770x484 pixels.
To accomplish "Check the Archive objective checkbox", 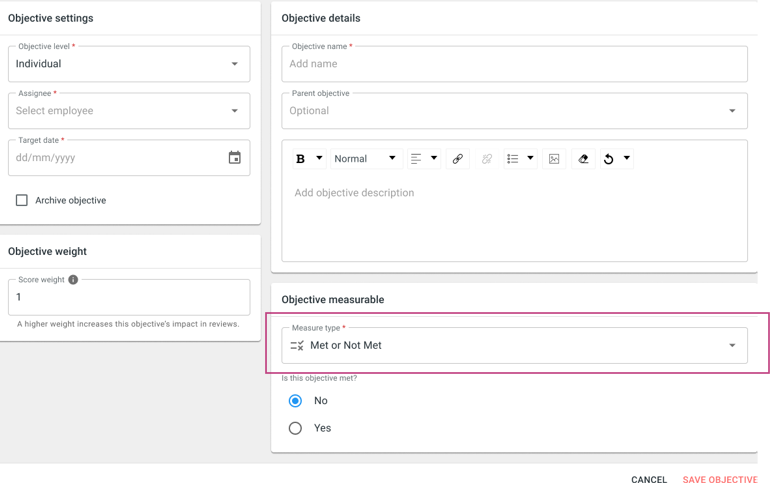I will click(22, 200).
